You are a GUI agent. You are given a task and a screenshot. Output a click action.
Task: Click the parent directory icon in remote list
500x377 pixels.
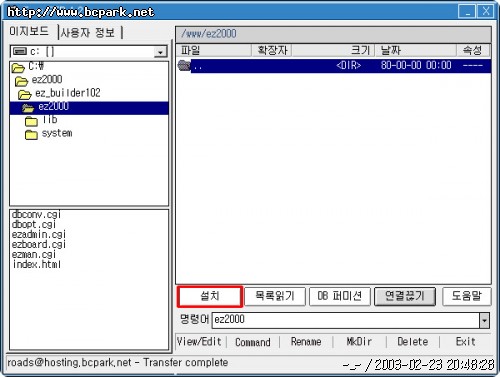click(184, 65)
